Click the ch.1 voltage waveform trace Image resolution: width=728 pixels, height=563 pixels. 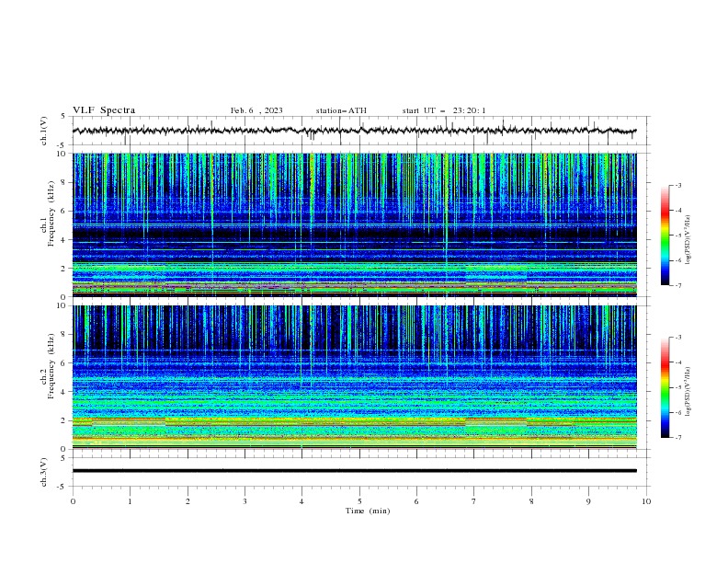(x=354, y=131)
